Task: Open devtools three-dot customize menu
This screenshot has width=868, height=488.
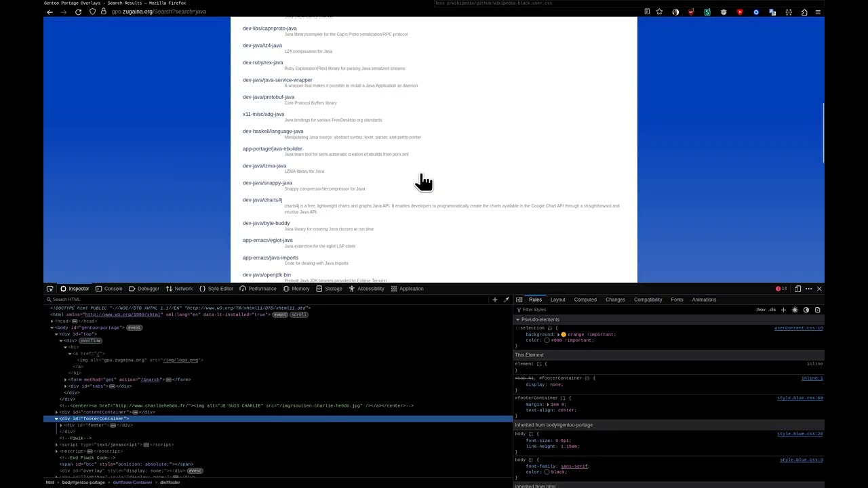Action: click(808, 289)
